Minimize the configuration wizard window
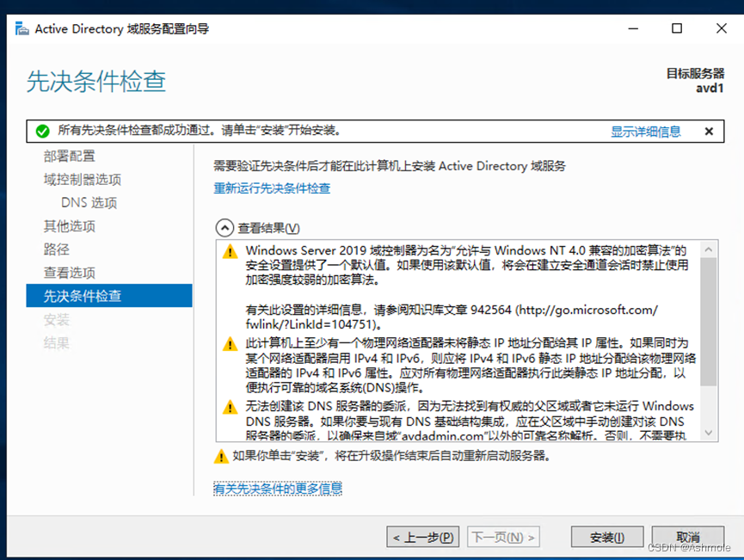Viewport: 744px width, 560px height. [633, 28]
